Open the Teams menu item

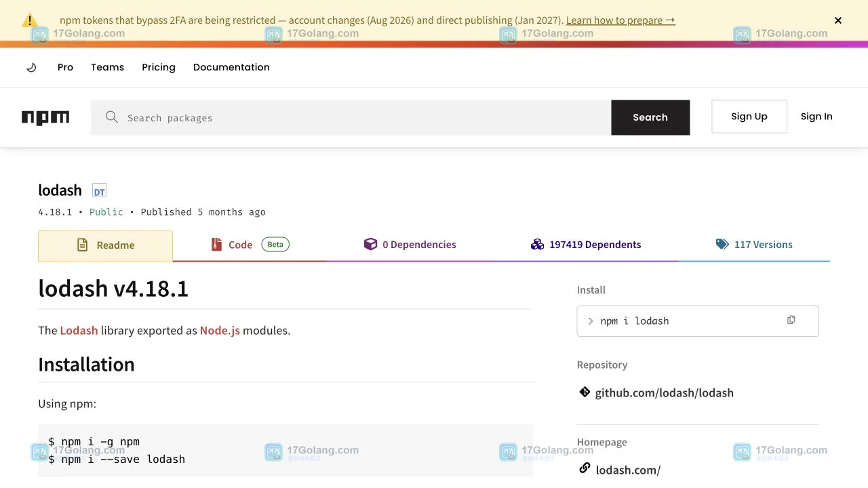click(107, 67)
